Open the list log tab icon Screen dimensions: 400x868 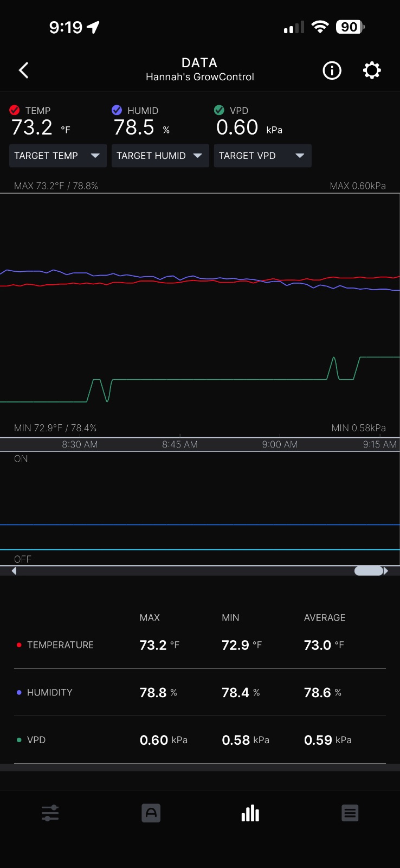[x=350, y=813]
